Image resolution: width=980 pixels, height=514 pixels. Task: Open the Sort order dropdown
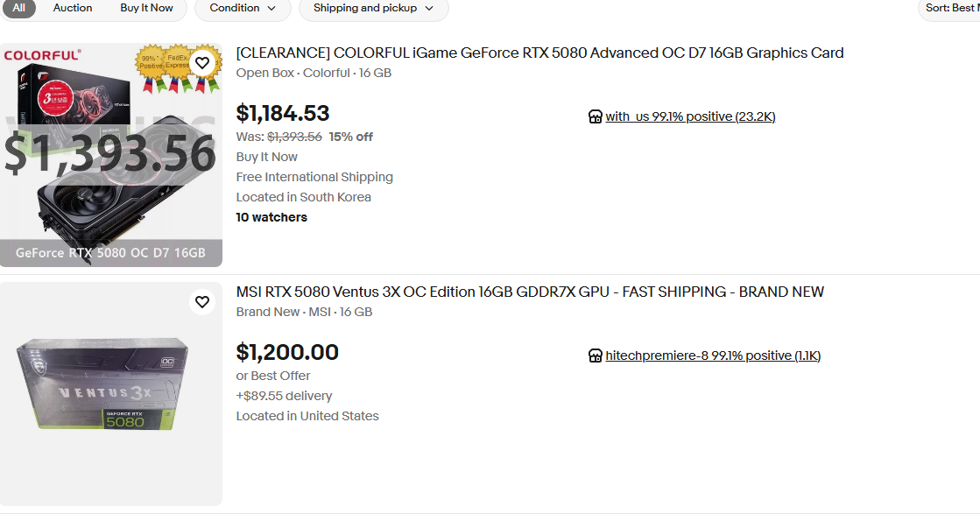[x=951, y=8]
